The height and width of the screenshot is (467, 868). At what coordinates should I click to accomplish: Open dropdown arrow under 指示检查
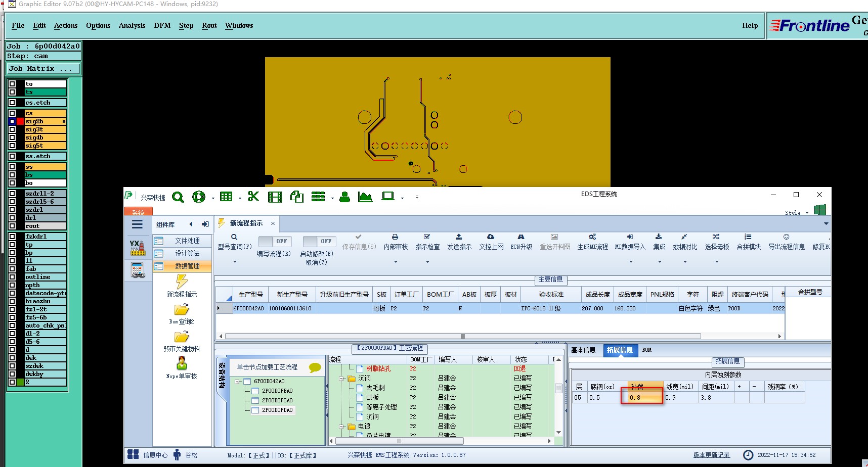[427, 262]
